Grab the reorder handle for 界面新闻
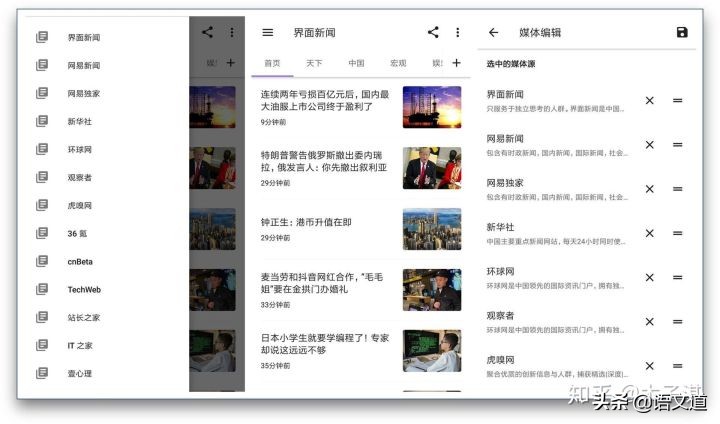 click(x=677, y=101)
